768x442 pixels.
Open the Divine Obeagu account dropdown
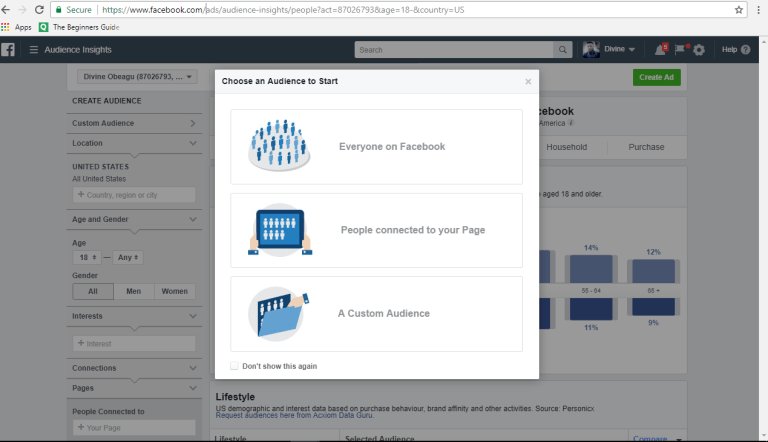click(137, 76)
